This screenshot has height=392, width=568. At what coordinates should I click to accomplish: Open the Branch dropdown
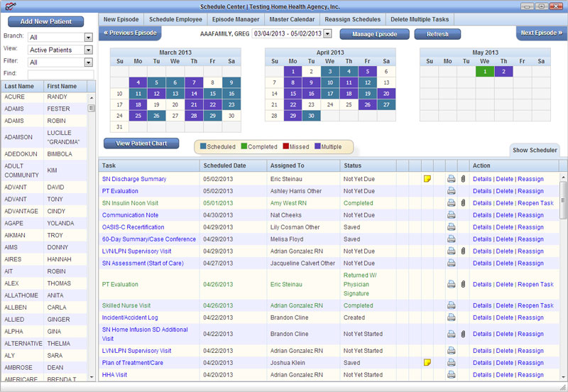pyautogui.click(x=88, y=37)
